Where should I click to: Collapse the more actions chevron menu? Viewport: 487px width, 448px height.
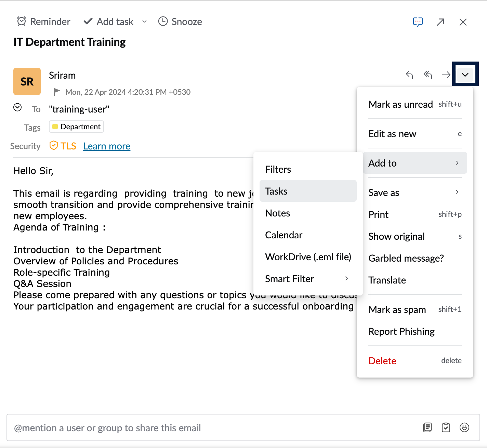[x=465, y=75]
